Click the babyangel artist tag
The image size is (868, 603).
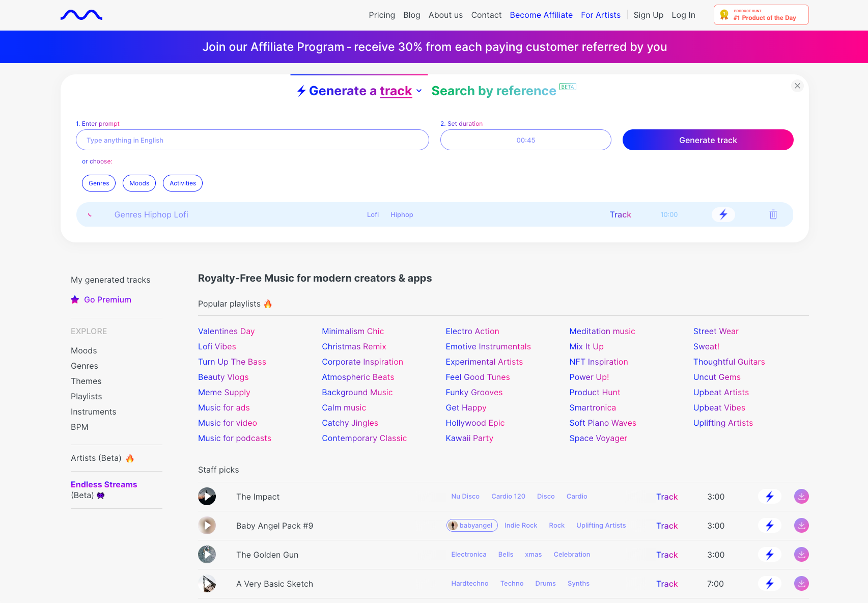pyautogui.click(x=472, y=525)
